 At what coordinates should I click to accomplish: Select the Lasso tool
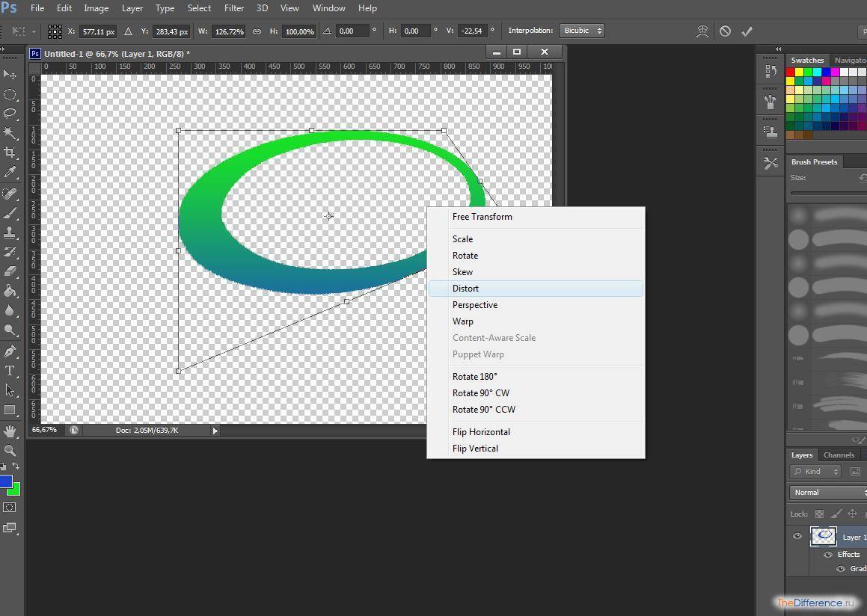[10, 114]
